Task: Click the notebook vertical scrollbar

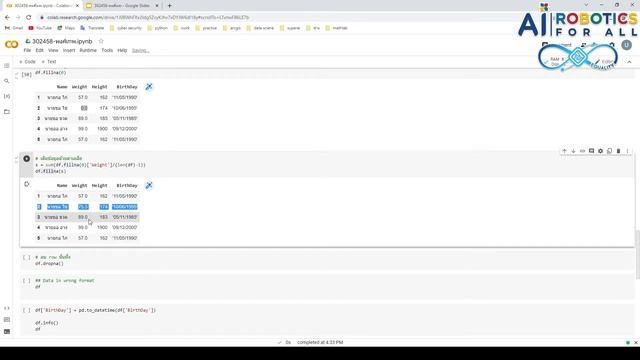Action: (637, 255)
